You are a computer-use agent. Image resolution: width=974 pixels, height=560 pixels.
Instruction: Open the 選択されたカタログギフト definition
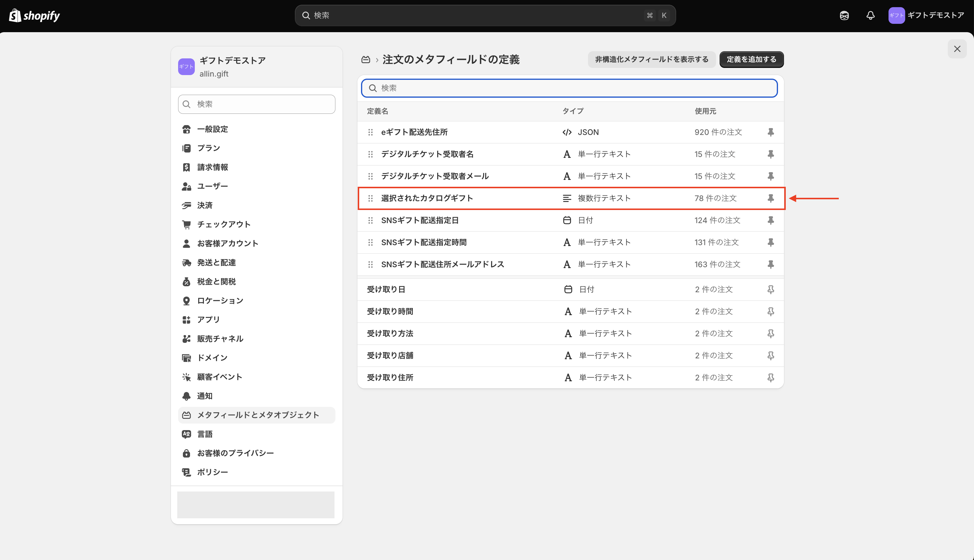pos(427,198)
